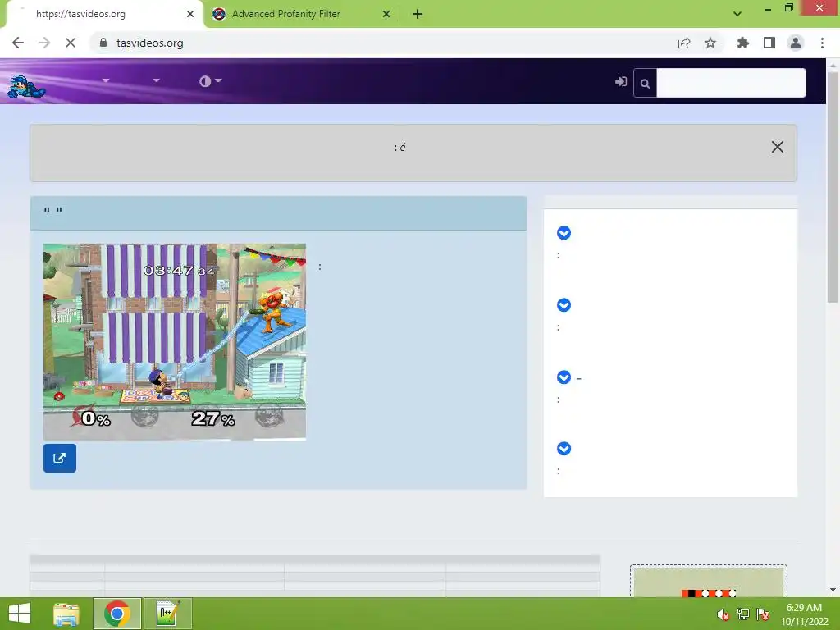The width and height of the screenshot is (840, 630).
Task: Click the Action Center flag icon
Action: [763, 614]
